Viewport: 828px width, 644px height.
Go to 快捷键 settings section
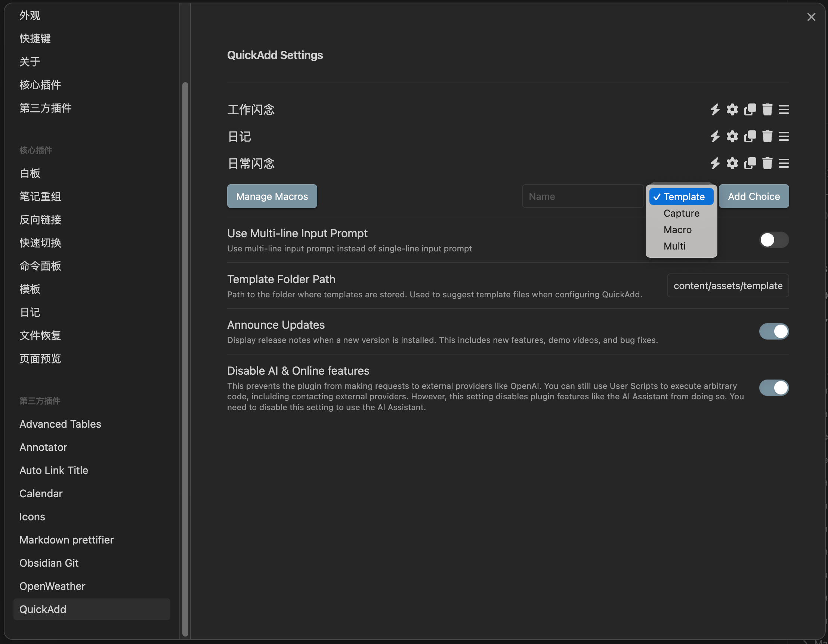pos(35,39)
